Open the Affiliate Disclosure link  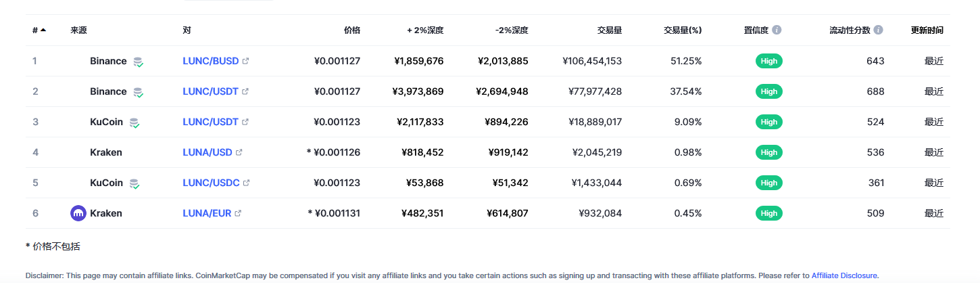point(844,275)
